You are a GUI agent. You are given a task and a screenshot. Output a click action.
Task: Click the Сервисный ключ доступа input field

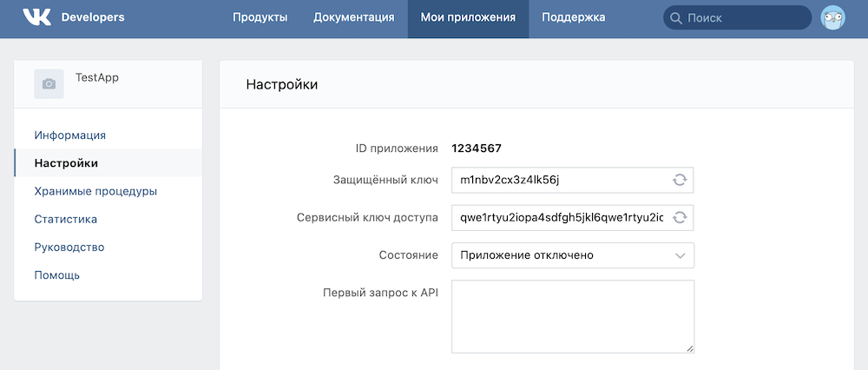point(572,218)
